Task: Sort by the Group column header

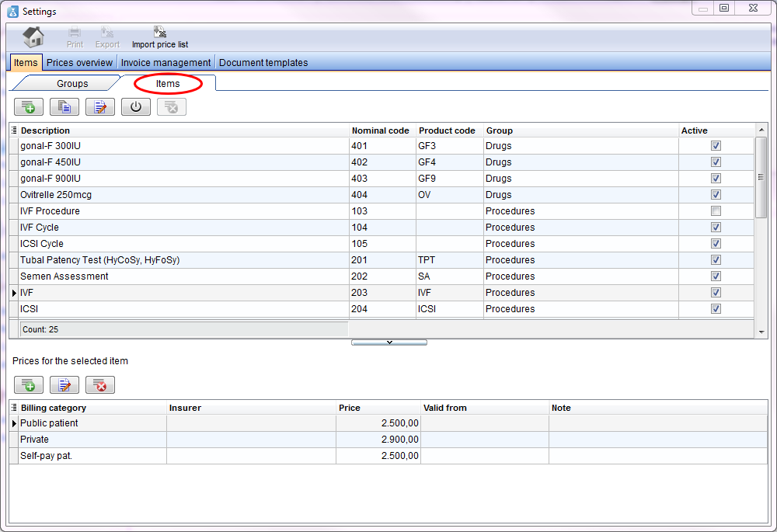Action: (581, 130)
